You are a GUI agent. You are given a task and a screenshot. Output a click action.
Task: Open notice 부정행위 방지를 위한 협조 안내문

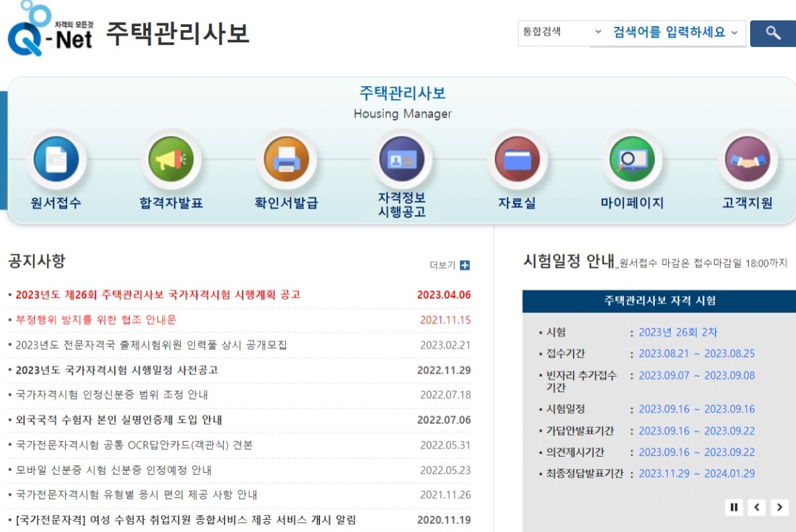pyautogui.click(x=96, y=320)
